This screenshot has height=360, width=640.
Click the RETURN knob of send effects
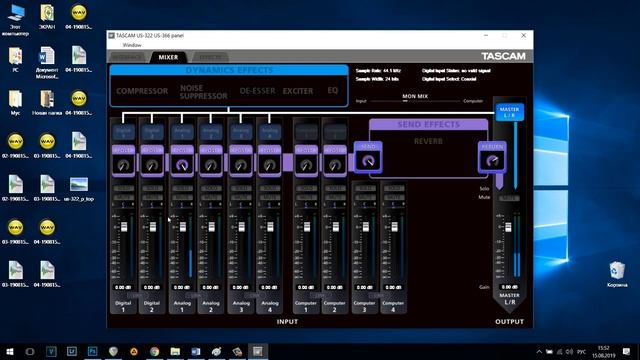492,161
